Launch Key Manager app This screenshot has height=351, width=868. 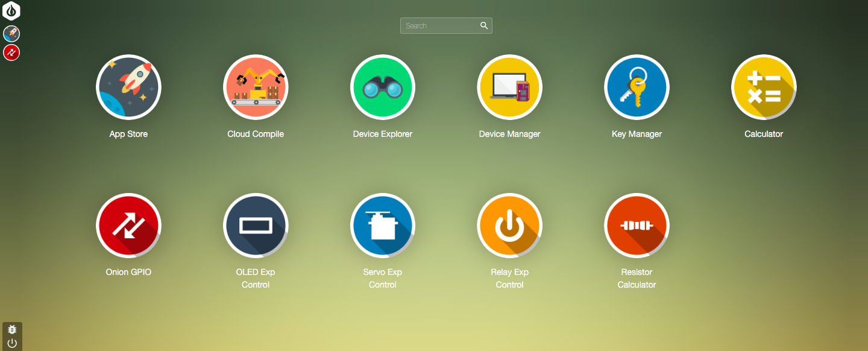(637, 87)
